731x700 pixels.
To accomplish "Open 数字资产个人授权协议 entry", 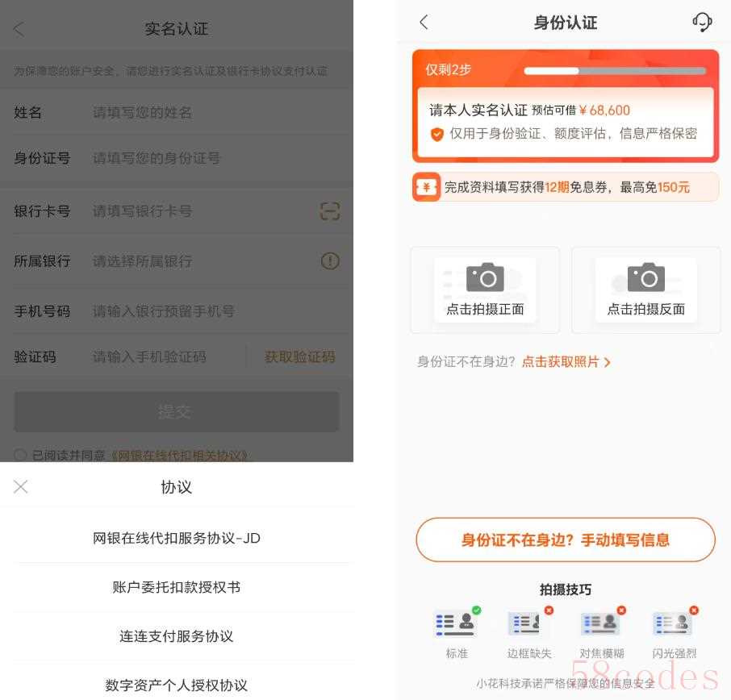I will coord(176,685).
